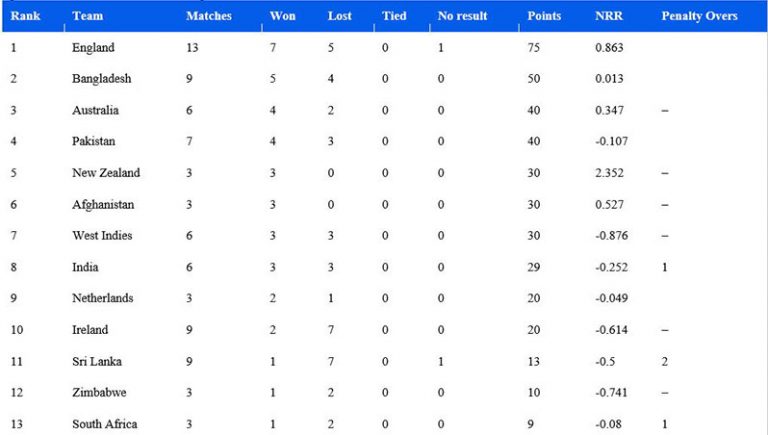Select the South Africa team name
This screenshot has width=768, height=435.
pyautogui.click(x=104, y=424)
